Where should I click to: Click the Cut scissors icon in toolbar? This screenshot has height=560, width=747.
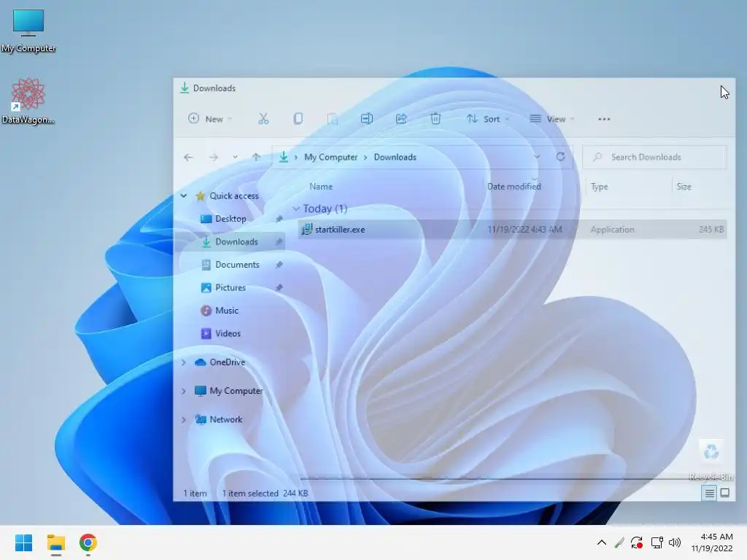pyautogui.click(x=263, y=119)
